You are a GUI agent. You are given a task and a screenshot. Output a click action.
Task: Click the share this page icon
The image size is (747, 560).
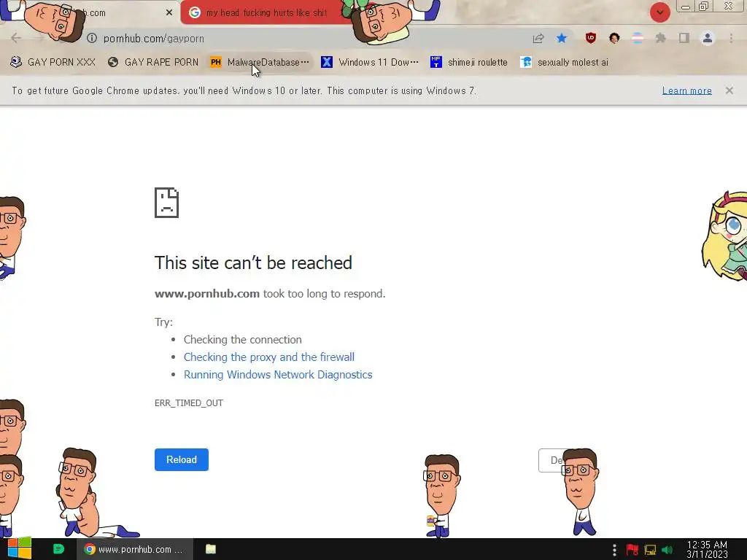click(x=538, y=38)
